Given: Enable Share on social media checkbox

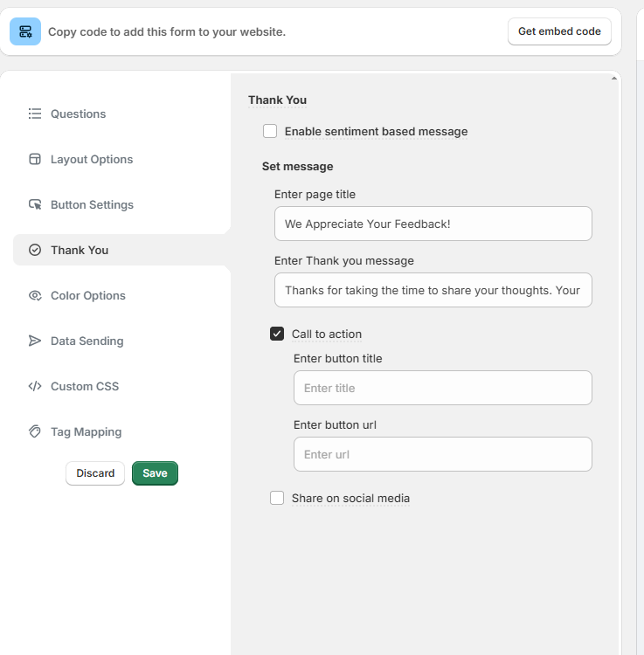Looking at the screenshot, I should pyautogui.click(x=277, y=498).
